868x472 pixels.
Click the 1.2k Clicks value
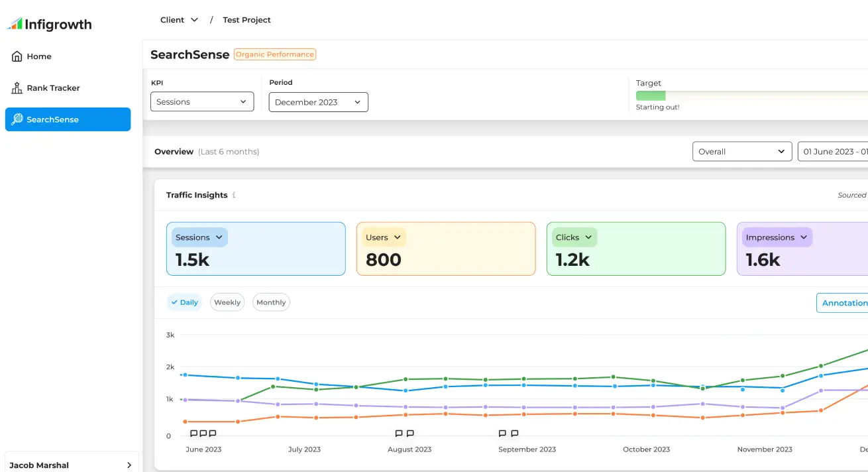[572, 260]
